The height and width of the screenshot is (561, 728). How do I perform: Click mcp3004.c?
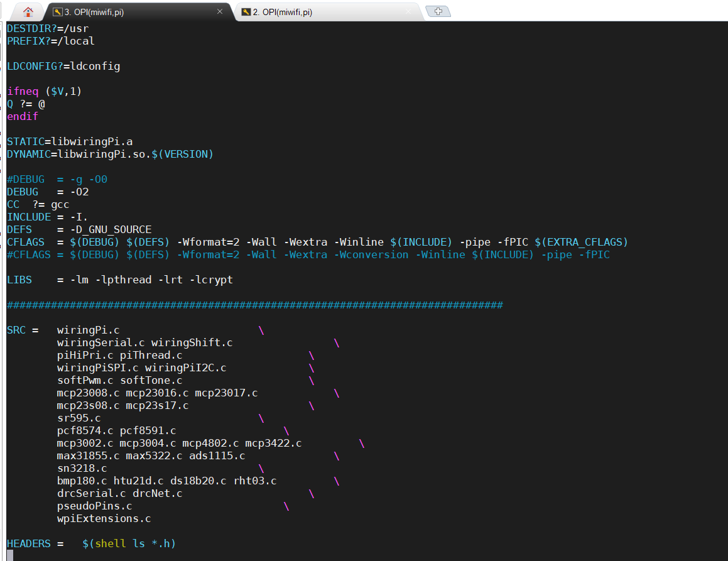tap(148, 442)
